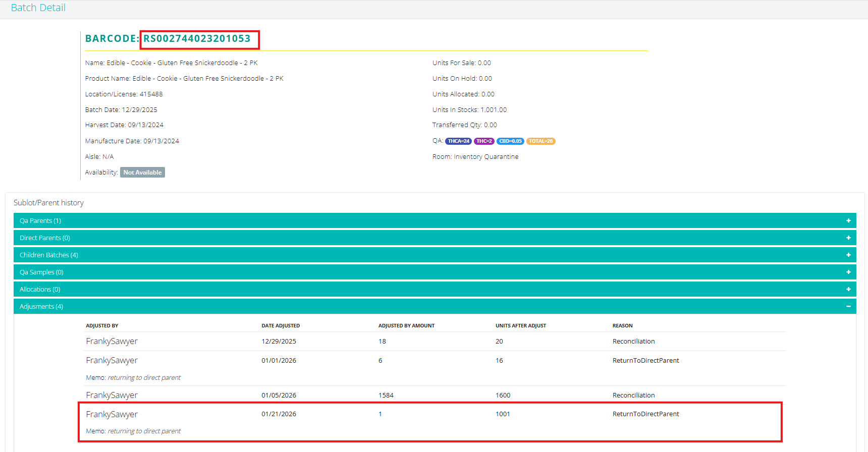
Task: Click the Not Available status badge
Action: [142, 173]
